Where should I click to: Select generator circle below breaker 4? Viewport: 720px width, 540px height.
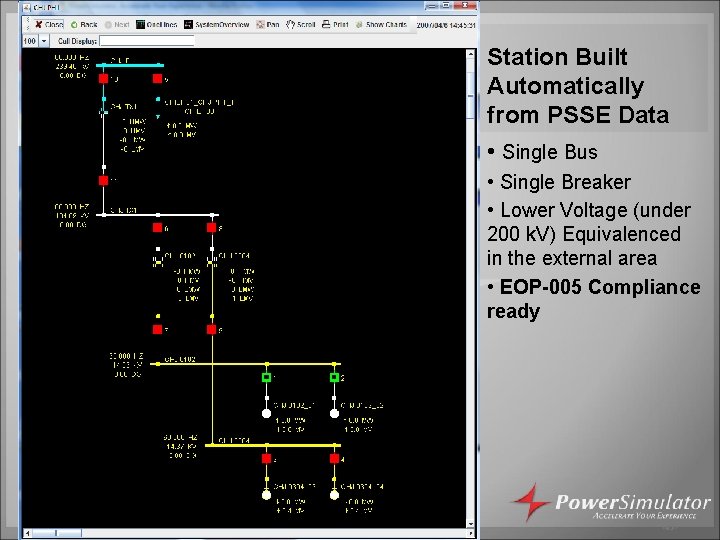click(x=334, y=495)
